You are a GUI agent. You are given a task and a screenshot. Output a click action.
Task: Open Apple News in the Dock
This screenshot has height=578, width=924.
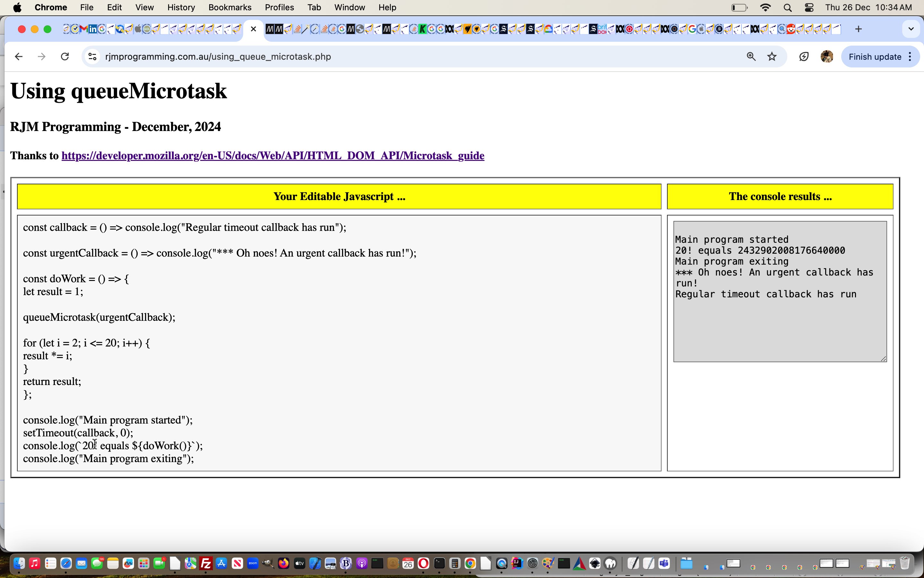(237, 563)
